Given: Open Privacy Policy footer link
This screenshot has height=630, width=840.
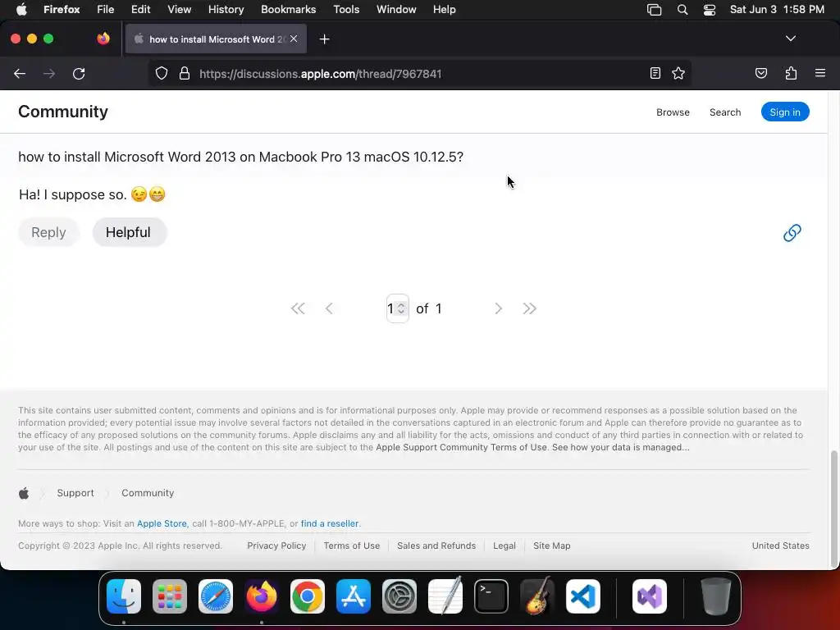Looking at the screenshot, I should 276,546.
